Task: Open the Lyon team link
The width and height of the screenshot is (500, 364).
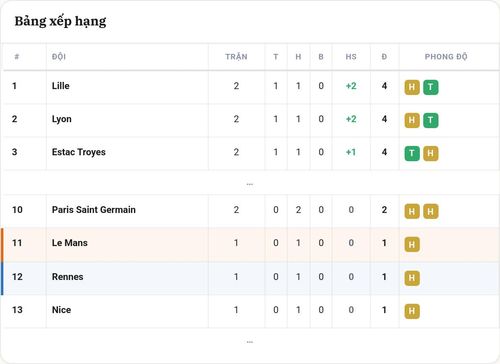Action: point(62,119)
